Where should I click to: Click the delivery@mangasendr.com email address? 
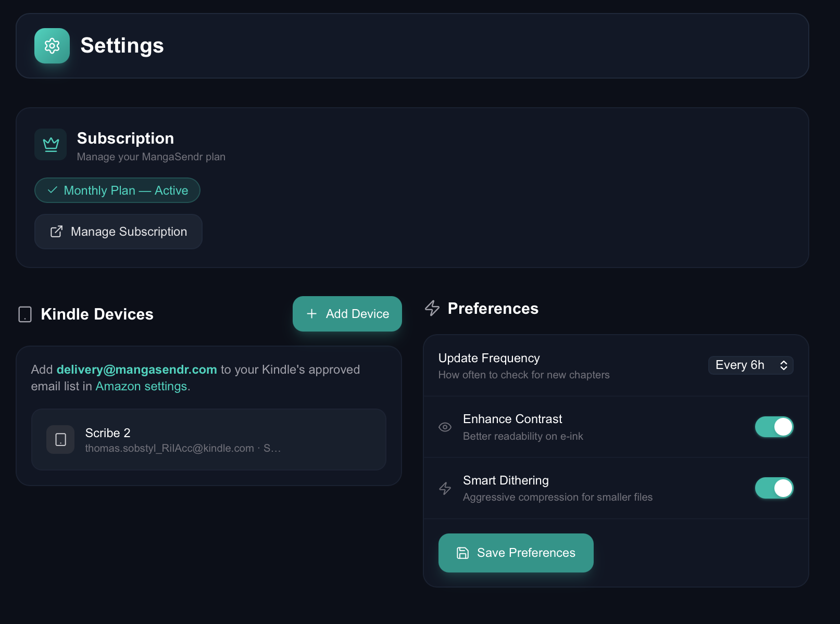136,370
